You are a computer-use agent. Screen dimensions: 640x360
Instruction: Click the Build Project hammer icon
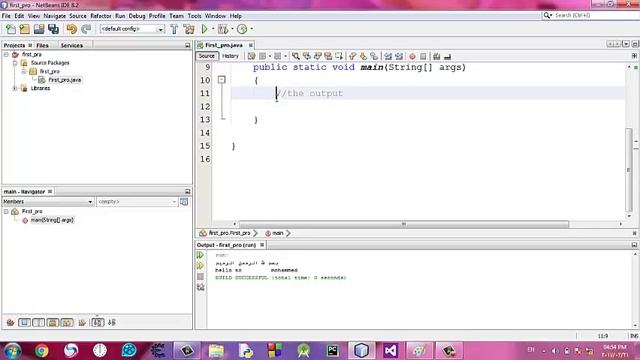pos(174,29)
